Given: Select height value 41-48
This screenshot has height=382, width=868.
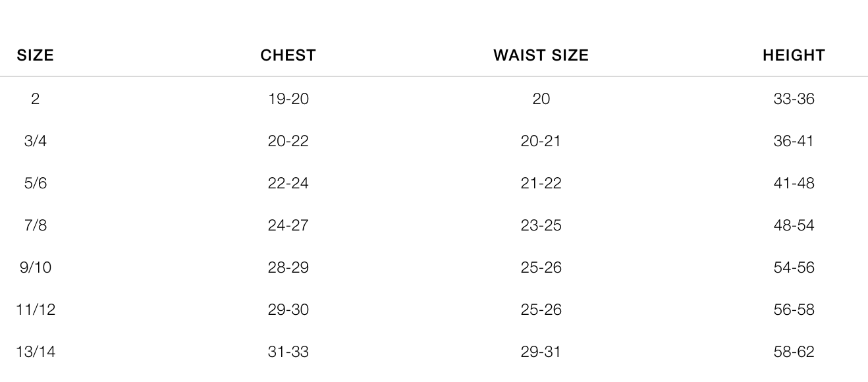Looking at the screenshot, I should click(794, 183).
